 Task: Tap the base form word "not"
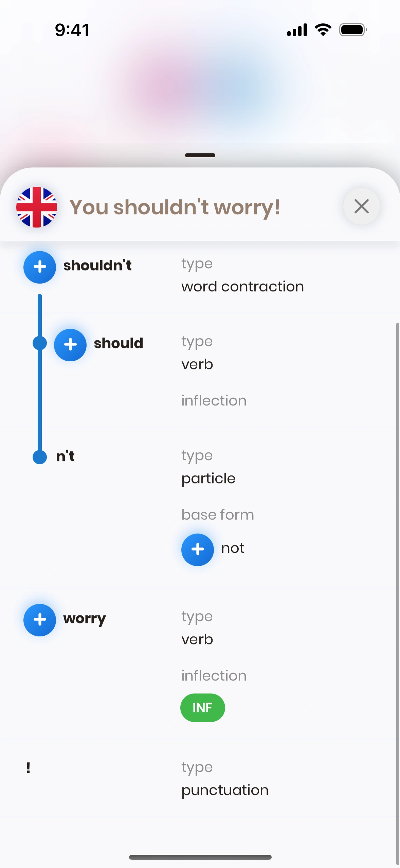[x=233, y=548]
